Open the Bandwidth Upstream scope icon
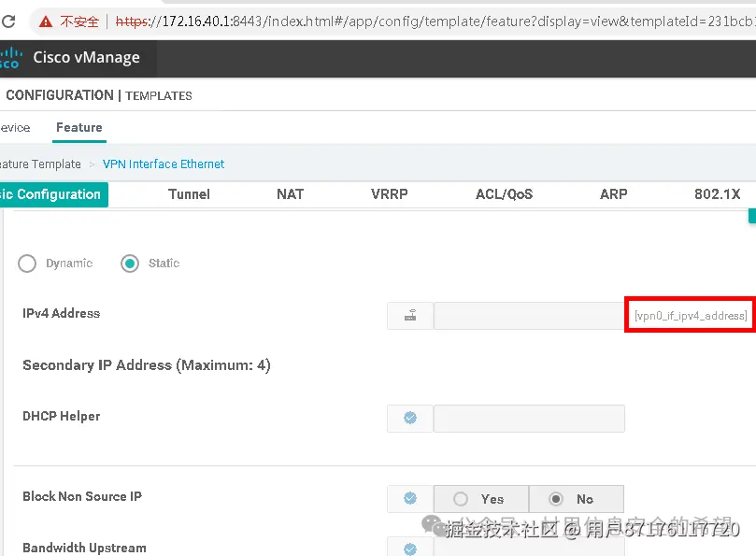Image resolution: width=756 pixels, height=556 pixels. [410, 549]
